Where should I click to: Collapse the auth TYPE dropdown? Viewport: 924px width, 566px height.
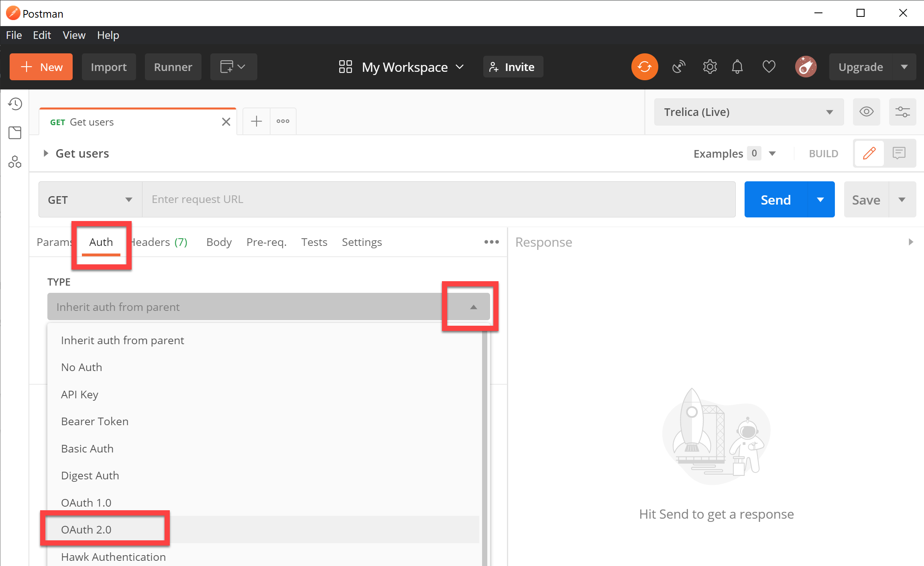pos(473,307)
